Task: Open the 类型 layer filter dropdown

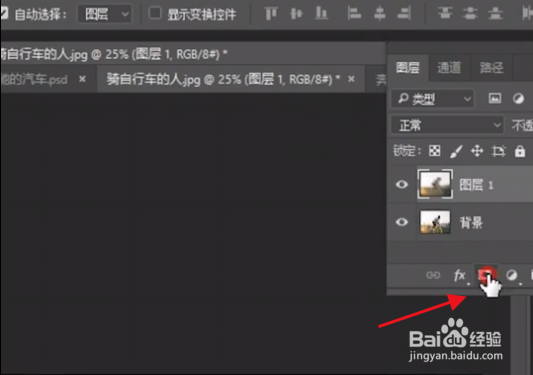Action: [x=432, y=99]
